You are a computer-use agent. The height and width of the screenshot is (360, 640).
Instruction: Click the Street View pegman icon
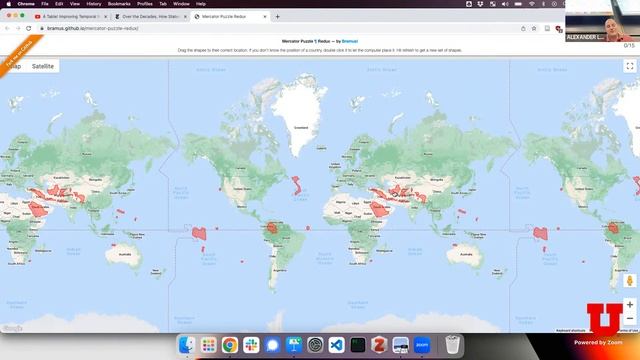click(x=629, y=281)
